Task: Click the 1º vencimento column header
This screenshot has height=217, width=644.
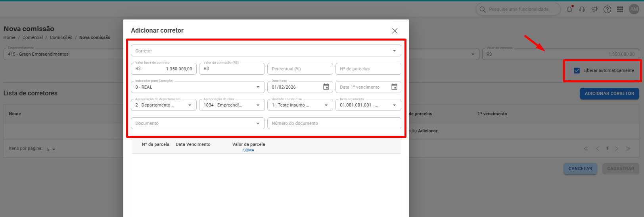Action: tap(492, 114)
